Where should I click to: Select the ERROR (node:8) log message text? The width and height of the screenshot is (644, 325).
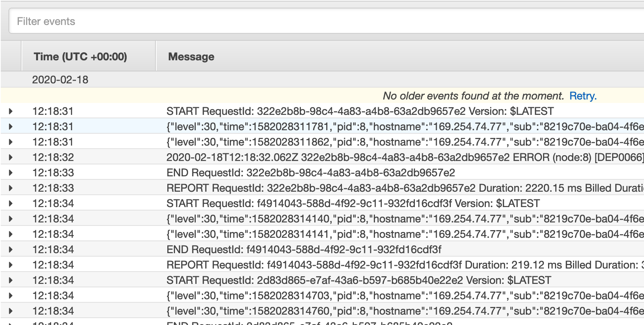tap(405, 158)
